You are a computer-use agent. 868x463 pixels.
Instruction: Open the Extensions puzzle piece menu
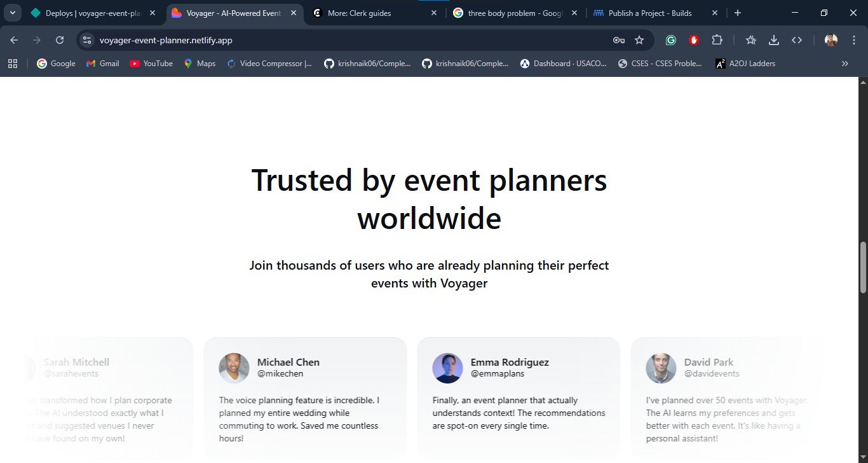coord(717,40)
